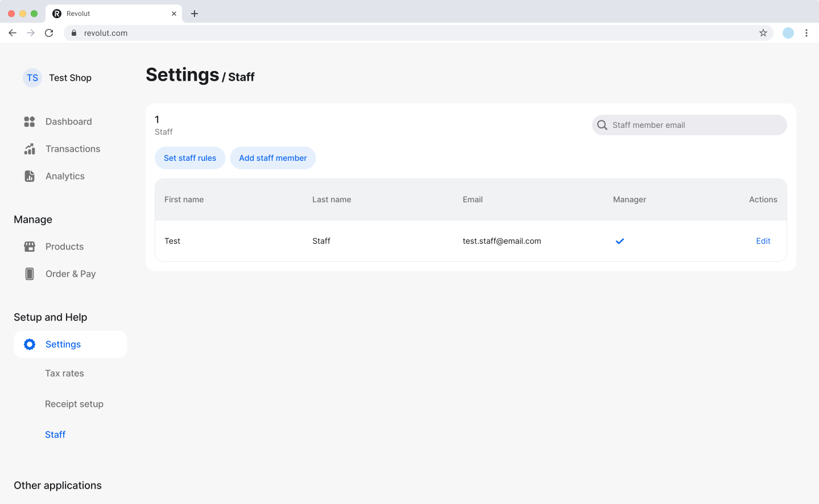Screen dimensions: 819x504
Task: Click the Last name column header
Action: point(332,199)
